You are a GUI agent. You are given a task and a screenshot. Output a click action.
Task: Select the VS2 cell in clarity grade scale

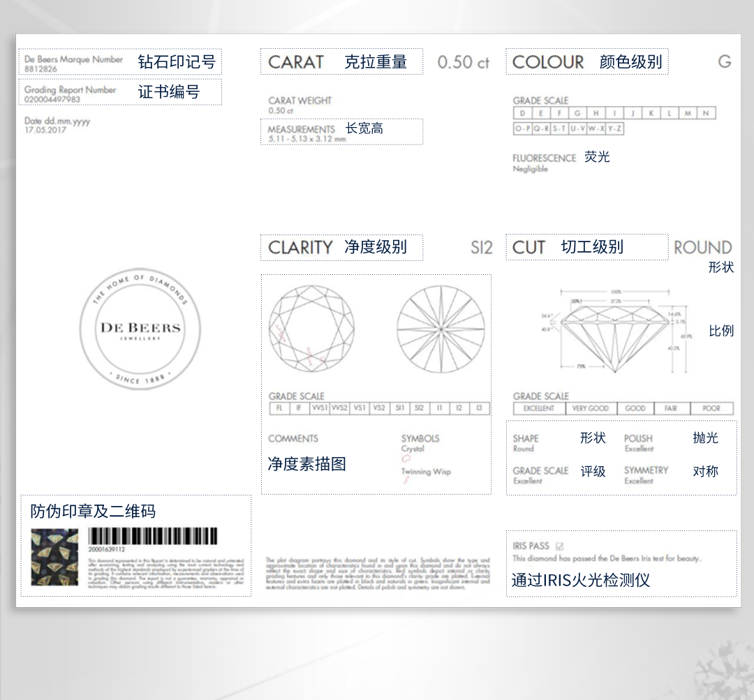coord(379,408)
